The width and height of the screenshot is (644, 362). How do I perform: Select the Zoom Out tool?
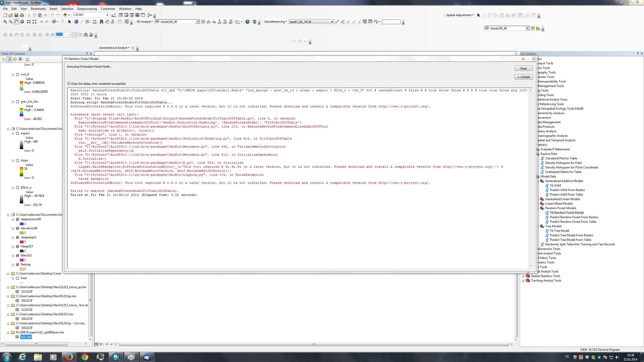tap(11, 22)
